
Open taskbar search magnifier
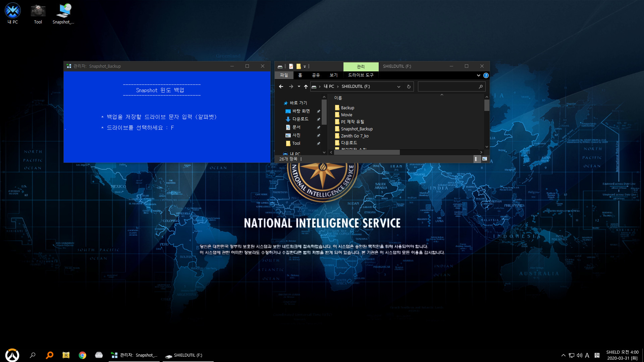pos(33,355)
